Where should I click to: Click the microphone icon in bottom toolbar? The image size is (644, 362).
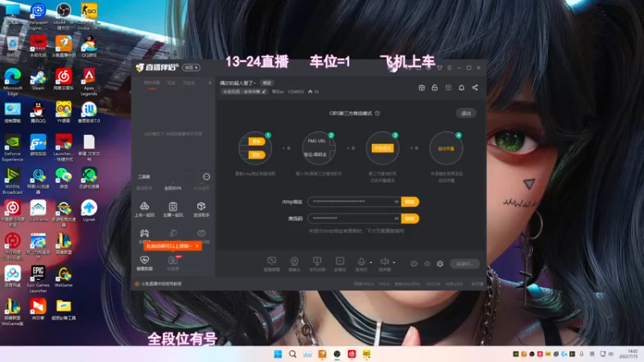pos(361,261)
